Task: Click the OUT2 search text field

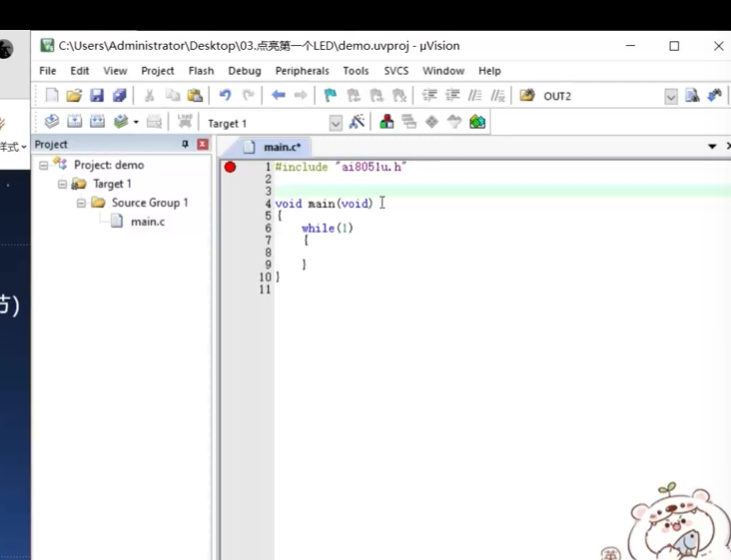Action: coord(601,96)
